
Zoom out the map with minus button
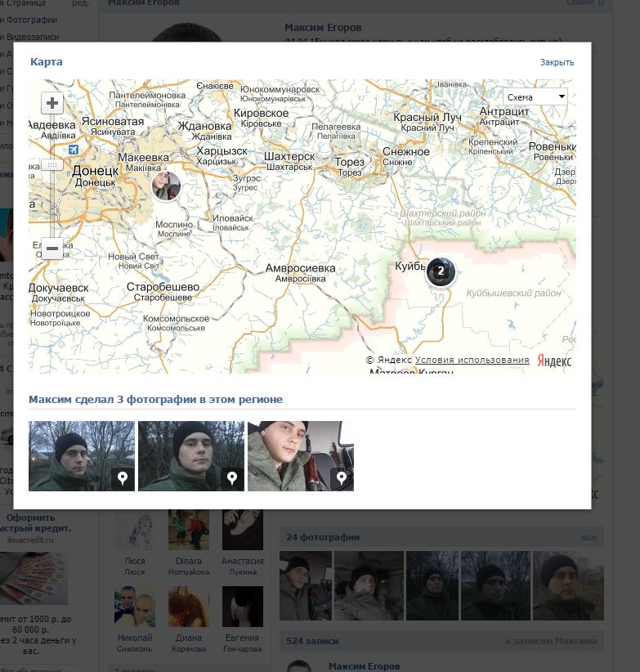52,249
